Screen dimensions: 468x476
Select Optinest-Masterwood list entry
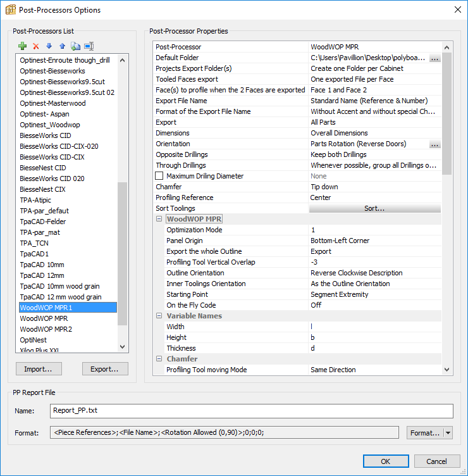[x=52, y=103]
